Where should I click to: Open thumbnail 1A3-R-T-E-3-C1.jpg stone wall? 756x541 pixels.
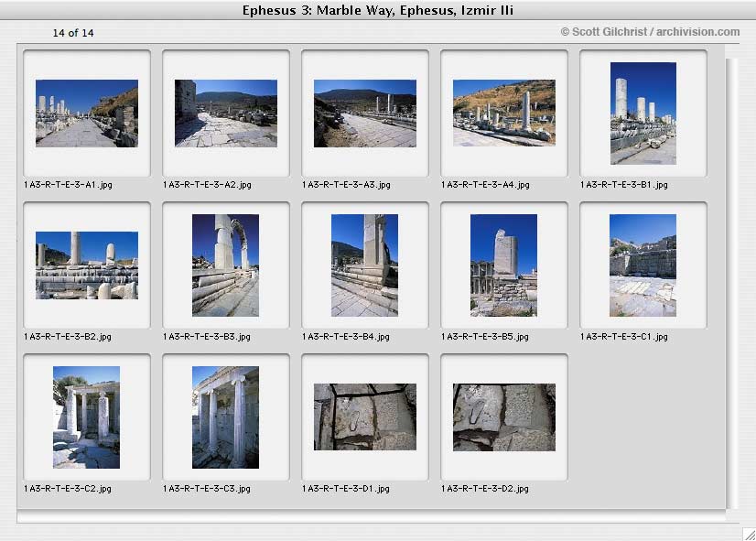[x=643, y=265]
